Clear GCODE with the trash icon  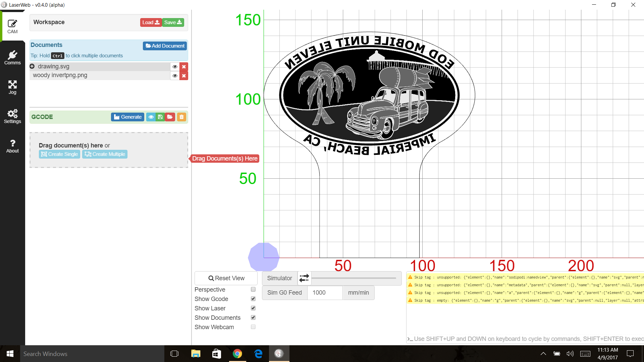tap(181, 117)
